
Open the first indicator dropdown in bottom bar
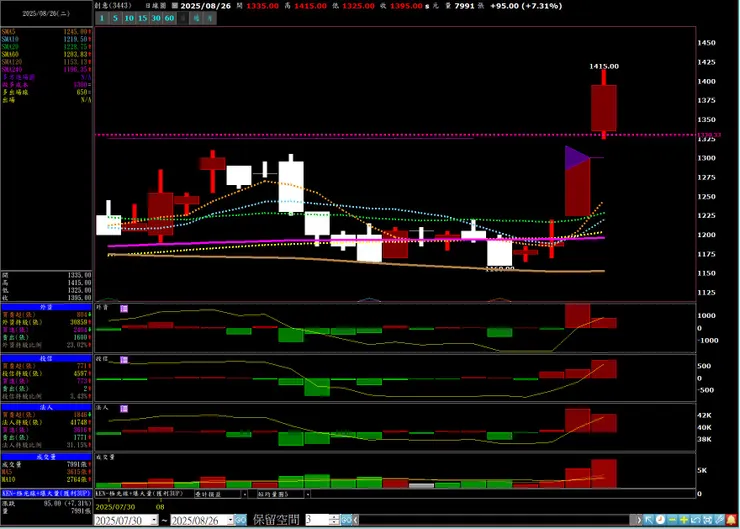tap(244, 494)
